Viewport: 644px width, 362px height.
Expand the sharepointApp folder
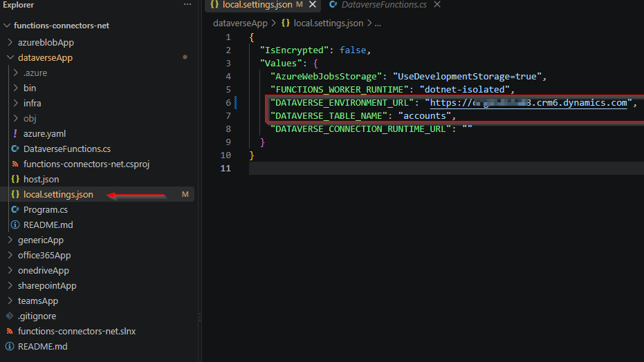(x=10, y=285)
